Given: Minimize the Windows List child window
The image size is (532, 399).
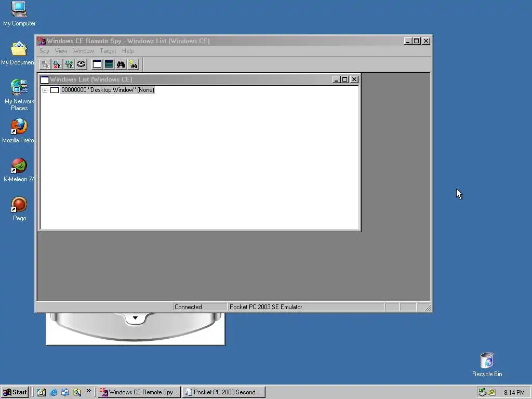Looking at the screenshot, I should tap(336, 79).
